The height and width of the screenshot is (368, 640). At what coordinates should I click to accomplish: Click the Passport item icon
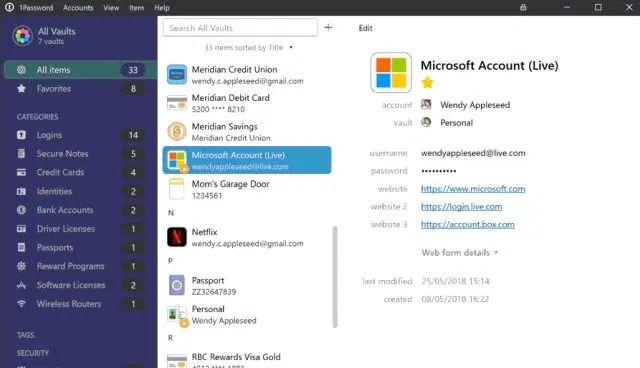point(177,285)
